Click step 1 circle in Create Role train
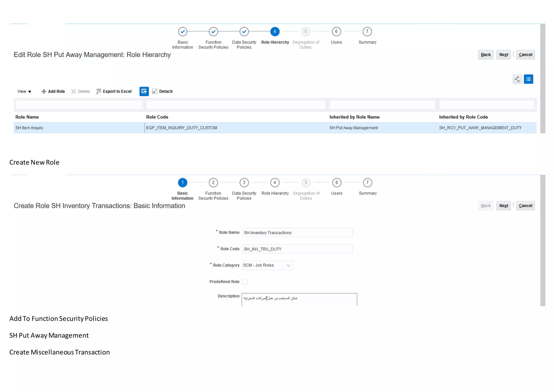This screenshot has height=392, width=554. coord(183,183)
